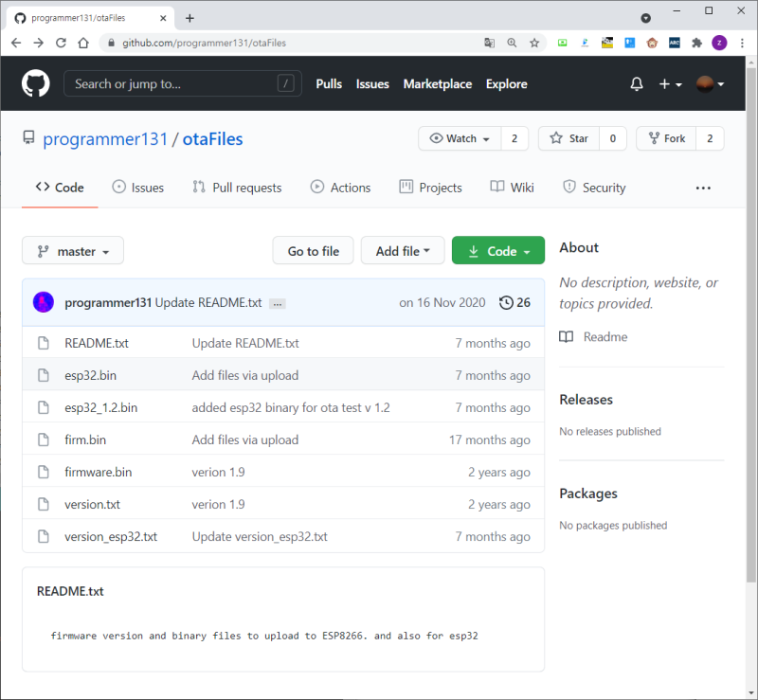Click inside the Search or jump to field
Viewport: 758px width, 700px height.
click(x=182, y=83)
